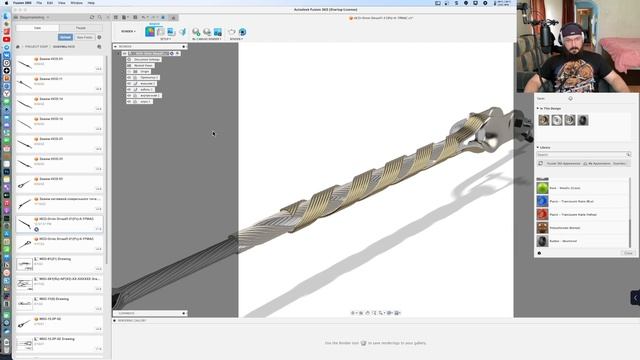Toggle the Data Panel grid icon
The width and height of the screenshot is (640, 360).
(116, 18)
